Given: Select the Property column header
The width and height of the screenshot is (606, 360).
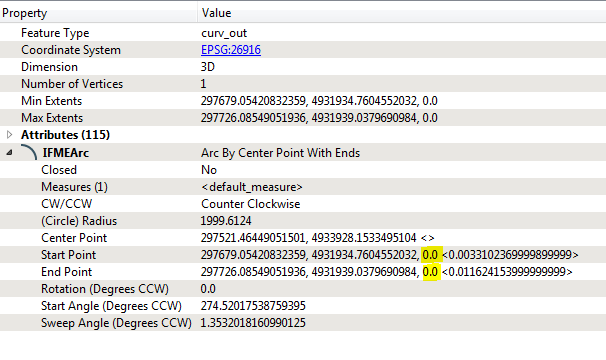Looking at the screenshot, I should [25, 13].
